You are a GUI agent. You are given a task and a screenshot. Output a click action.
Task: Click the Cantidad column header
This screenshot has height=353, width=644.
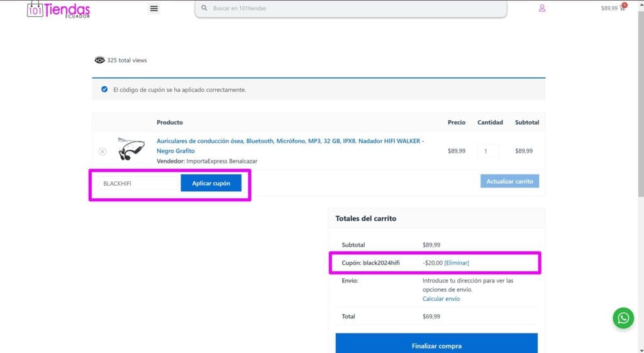(x=490, y=122)
